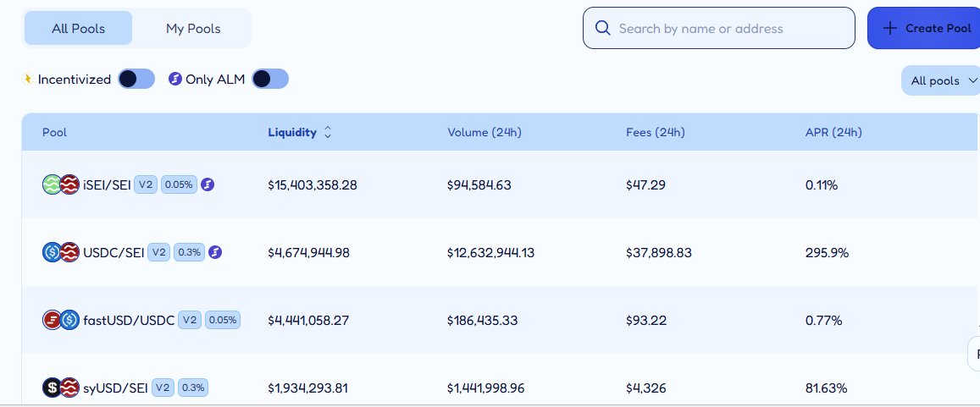This screenshot has width=980, height=407.
Task: Click the Pool column header
Action: click(x=54, y=132)
